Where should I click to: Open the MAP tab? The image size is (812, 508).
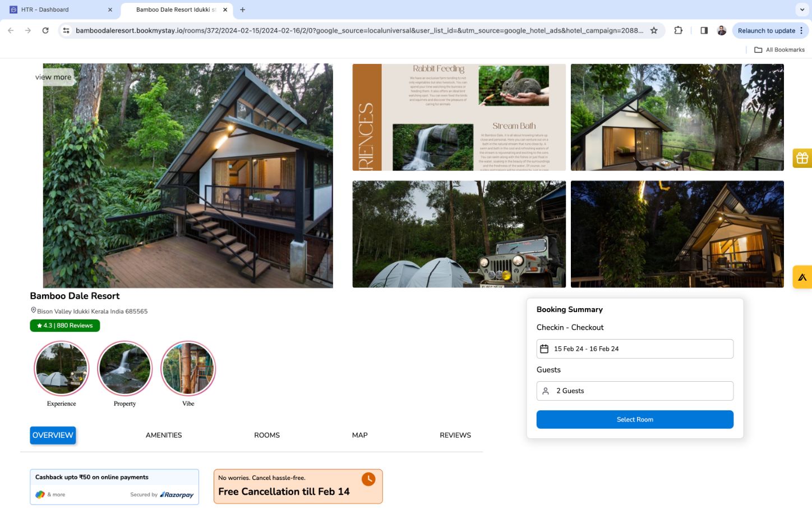pos(360,435)
